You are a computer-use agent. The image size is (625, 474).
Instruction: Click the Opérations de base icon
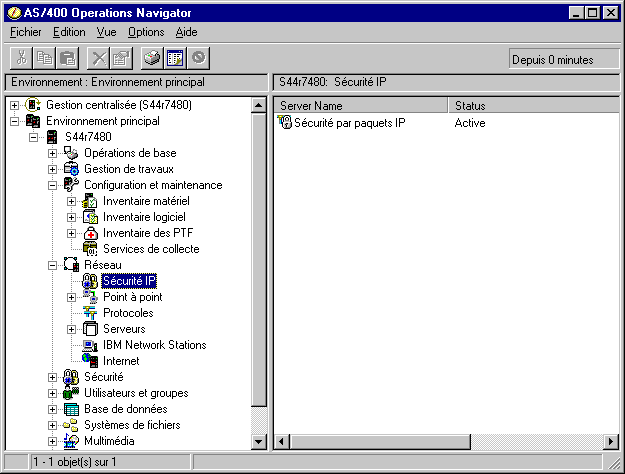click(71, 153)
